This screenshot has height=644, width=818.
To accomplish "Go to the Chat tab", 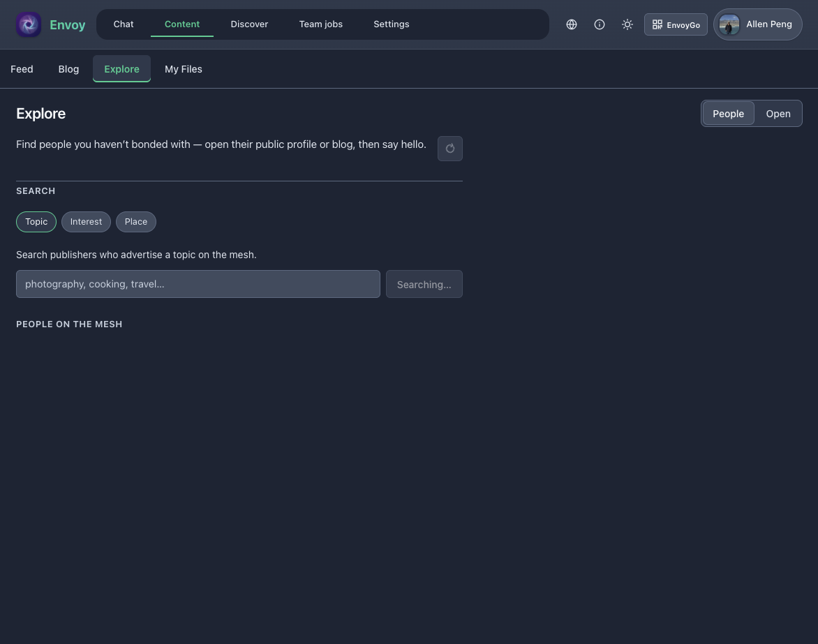I will [x=124, y=24].
